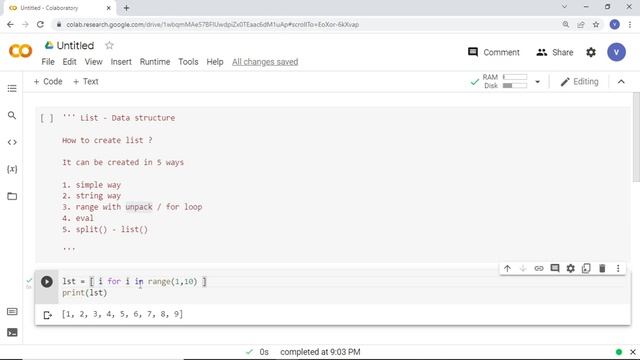Mirror cell in tab icon

(586, 268)
